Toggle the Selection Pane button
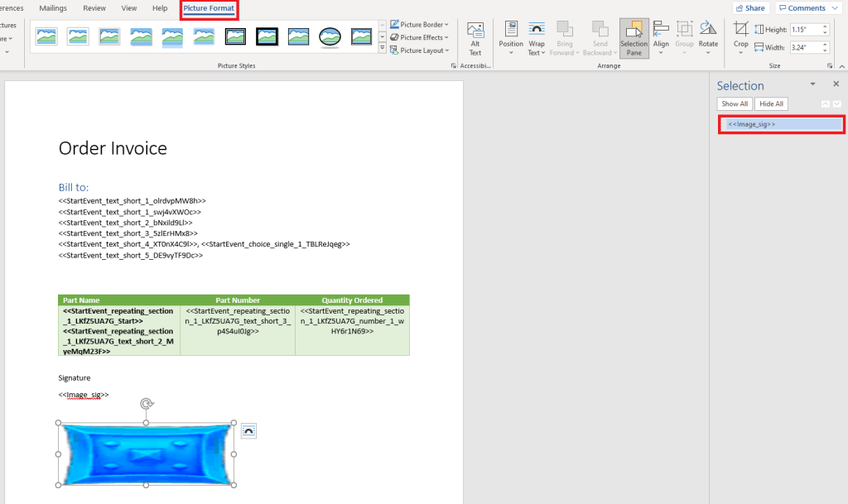The width and height of the screenshot is (848, 504). click(x=634, y=38)
